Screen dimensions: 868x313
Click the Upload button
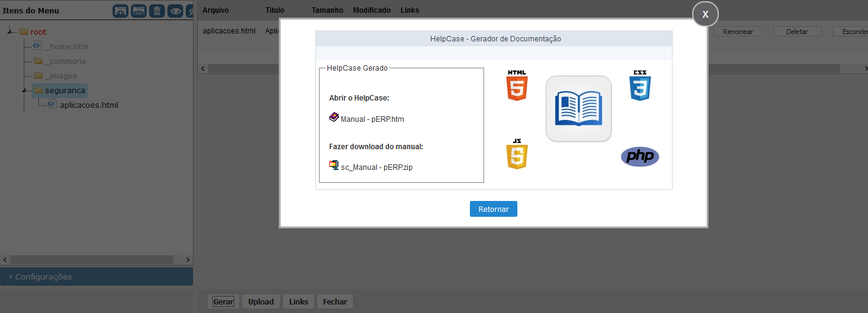point(261,302)
